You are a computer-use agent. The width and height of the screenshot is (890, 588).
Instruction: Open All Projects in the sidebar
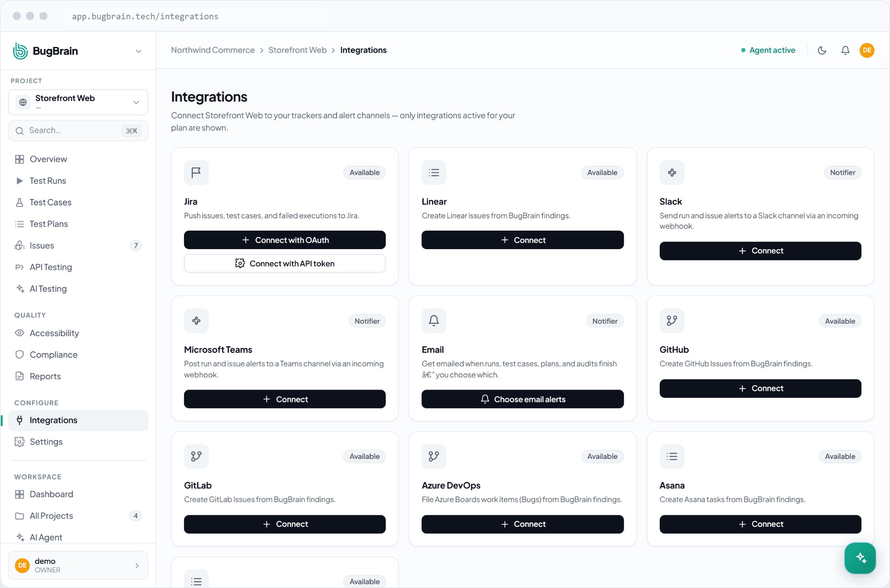pos(78,516)
